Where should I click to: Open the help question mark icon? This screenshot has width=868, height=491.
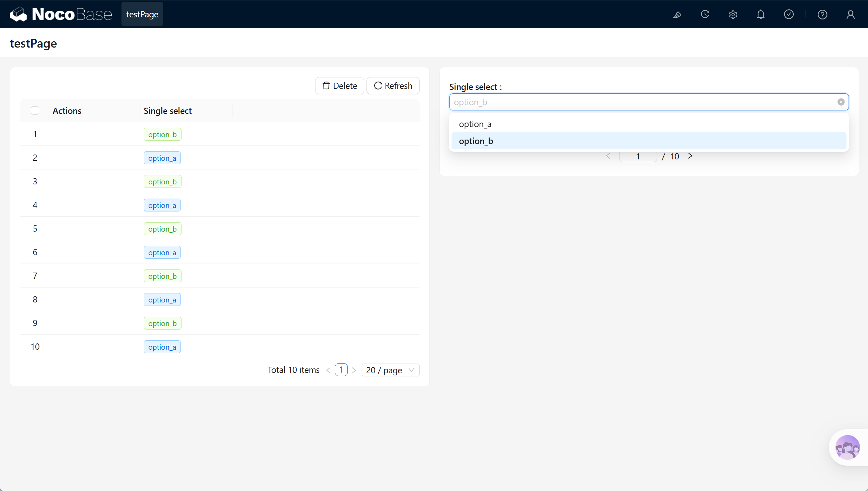point(823,15)
